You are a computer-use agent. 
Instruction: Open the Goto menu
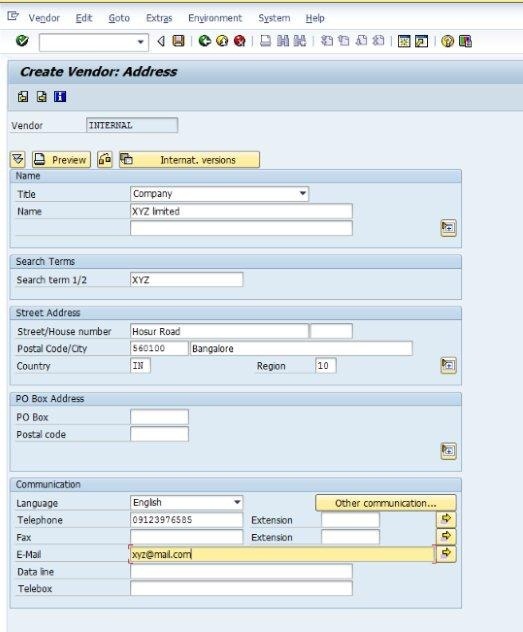coord(119,18)
